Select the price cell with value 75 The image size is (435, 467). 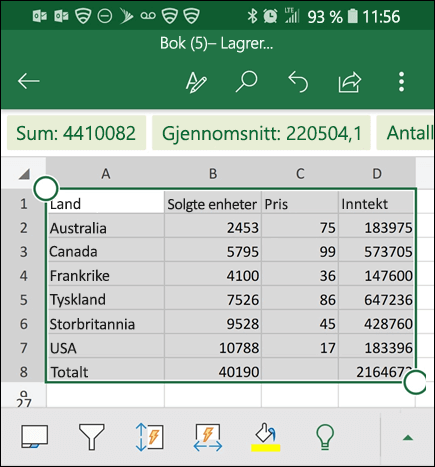pyautogui.click(x=300, y=228)
